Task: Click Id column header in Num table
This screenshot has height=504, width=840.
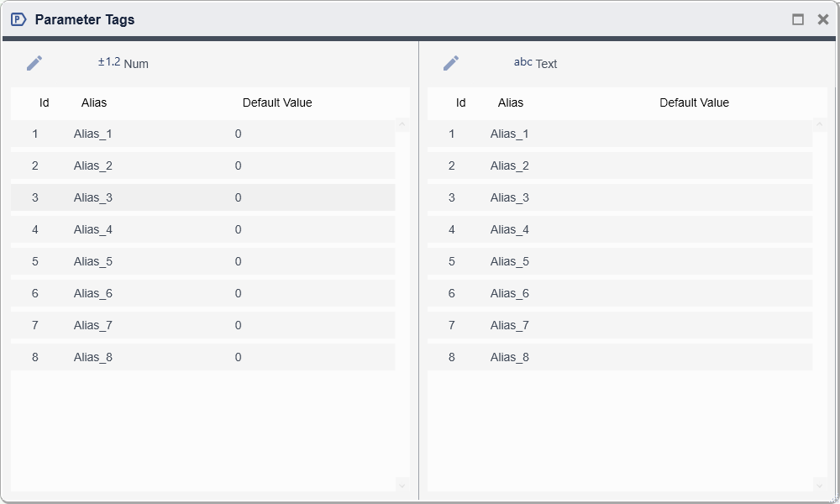Action: 45,102
